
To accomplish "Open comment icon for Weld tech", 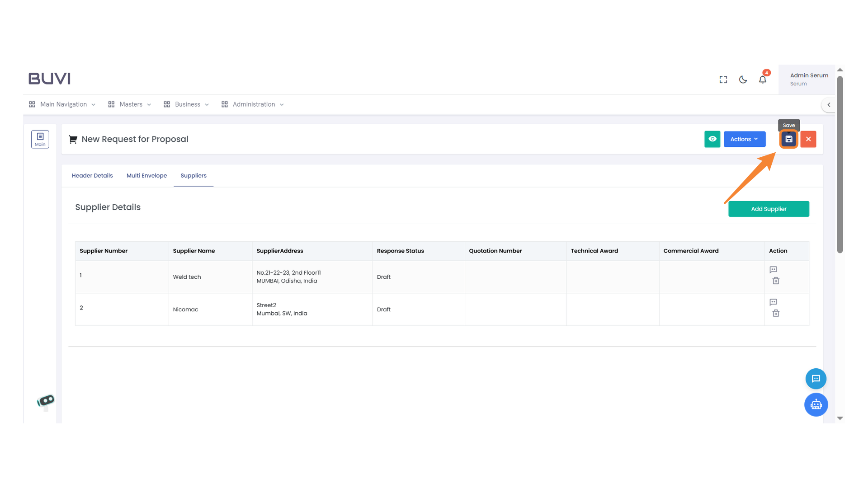I will point(773,270).
